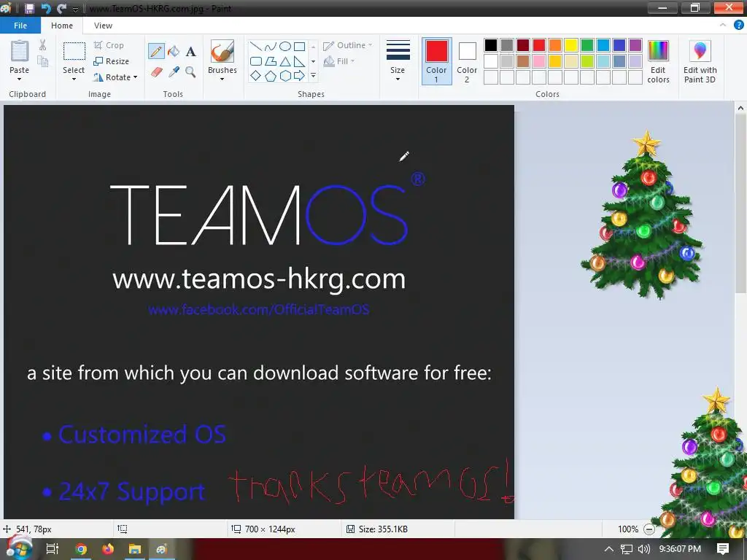Choose the Diamond shape
The height and width of the screenshot is (560, 747).
(256, 76)
